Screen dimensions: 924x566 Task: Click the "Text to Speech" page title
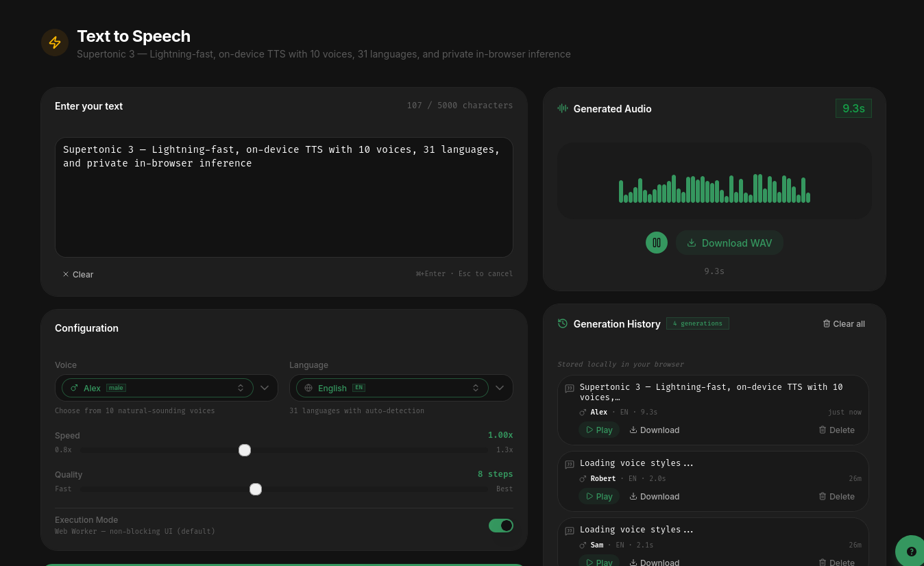[x=134, y=36]
